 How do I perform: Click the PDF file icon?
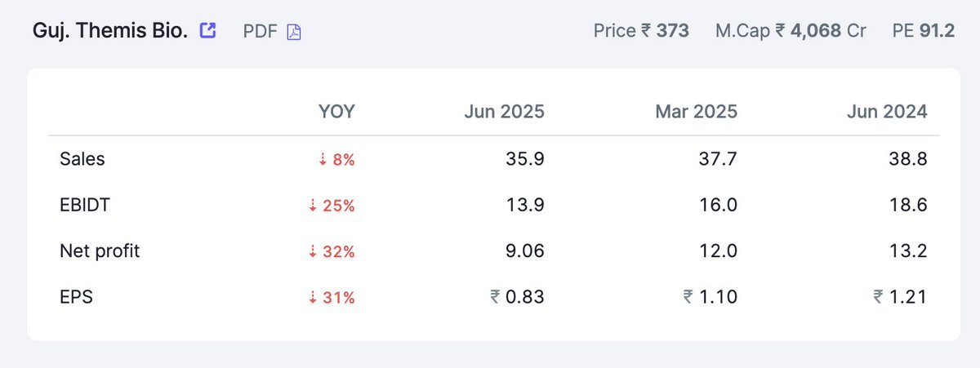pos(294,32)
